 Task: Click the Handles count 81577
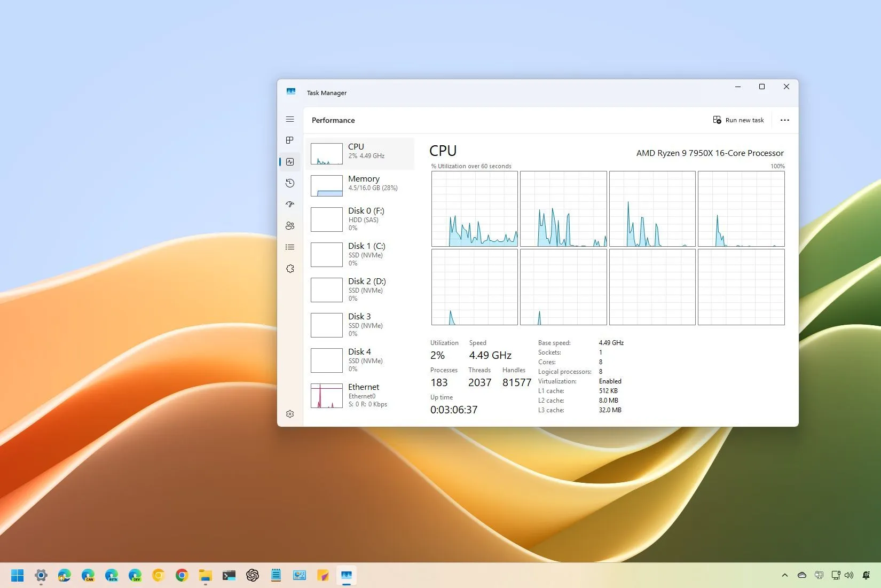click(517, 382)
